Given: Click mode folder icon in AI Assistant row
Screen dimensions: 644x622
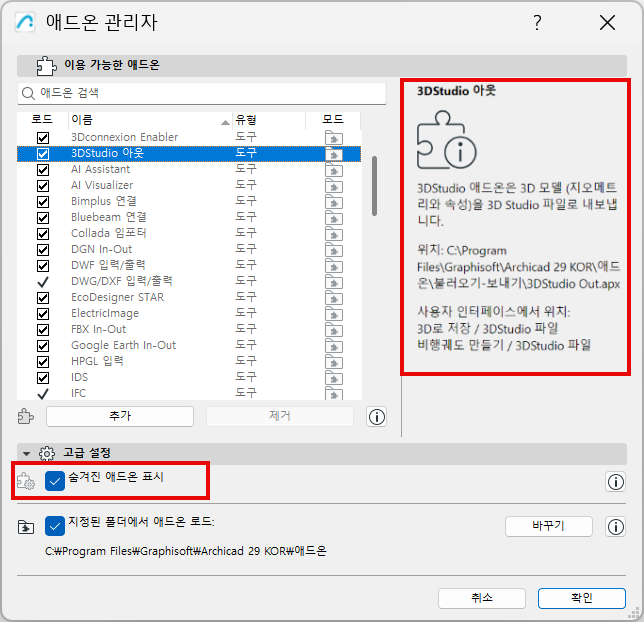Looking at the screenshot, I should pyautogui.click(x=334, y=170).
